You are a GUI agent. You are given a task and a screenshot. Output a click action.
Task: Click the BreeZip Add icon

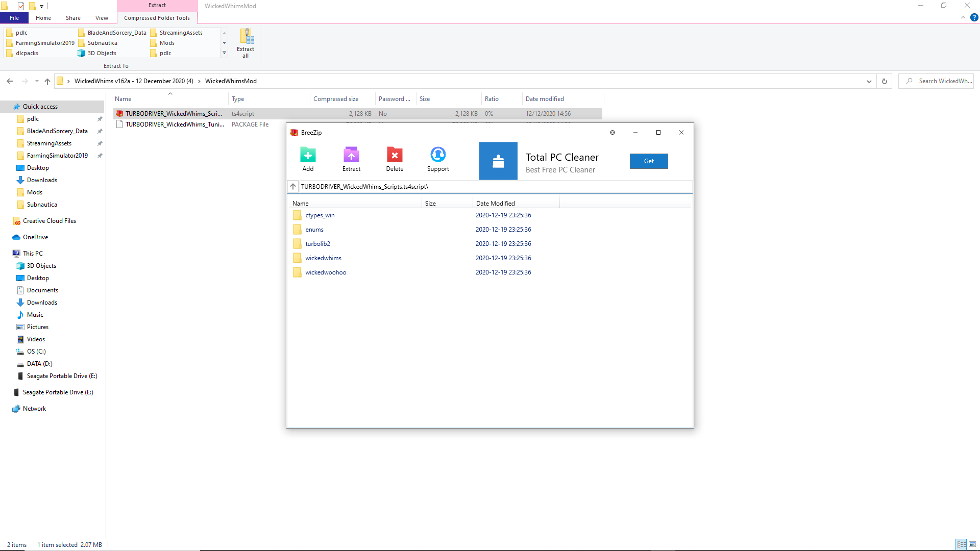[308, 155]
